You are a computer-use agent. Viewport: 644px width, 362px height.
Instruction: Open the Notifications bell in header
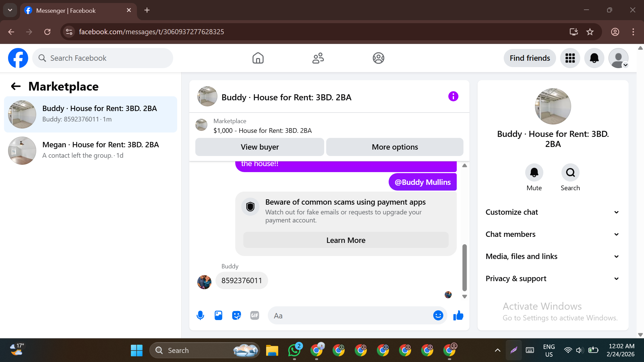click(594, 58)
